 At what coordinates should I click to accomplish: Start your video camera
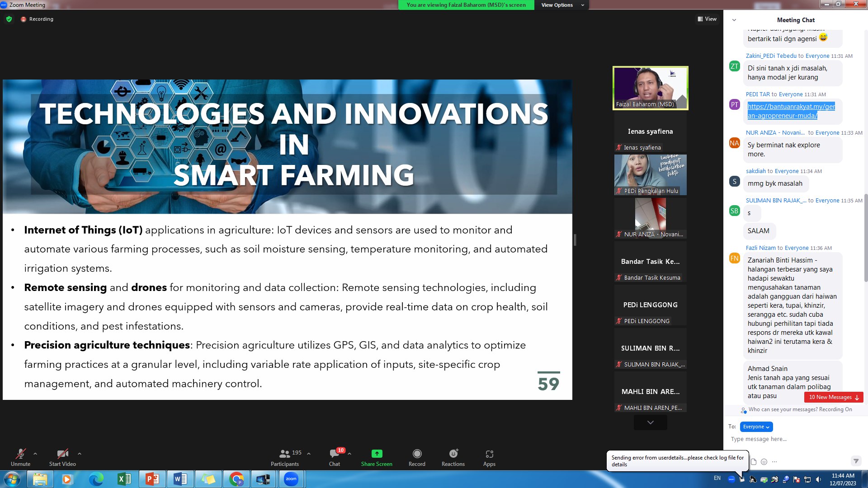pyautogui.click(x=62, y=457)
